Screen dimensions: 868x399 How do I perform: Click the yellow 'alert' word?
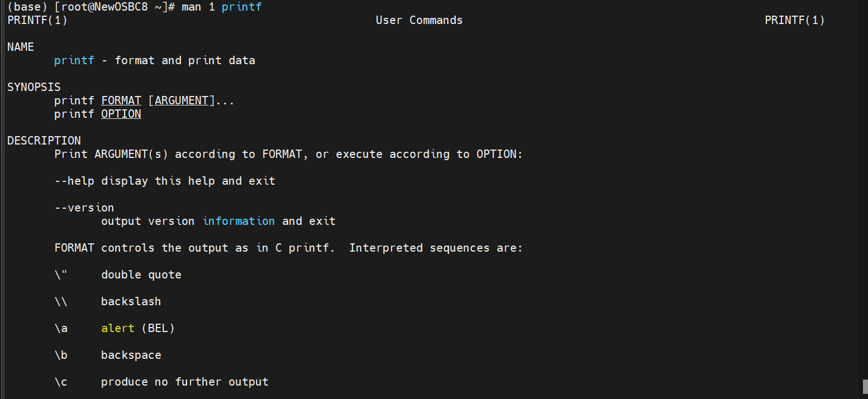point(118,329)
